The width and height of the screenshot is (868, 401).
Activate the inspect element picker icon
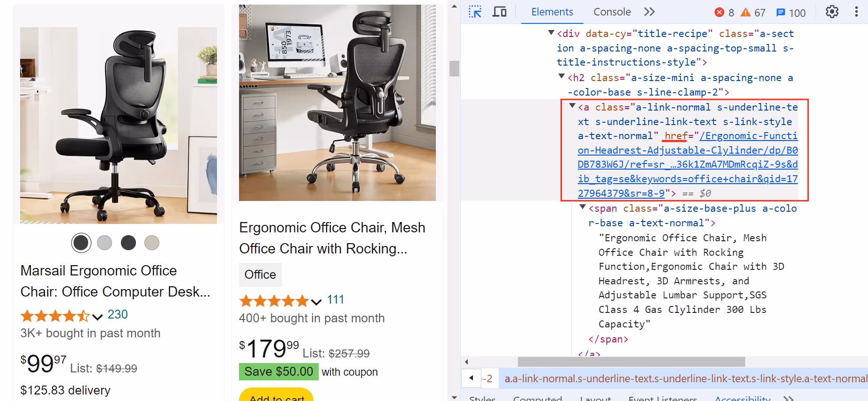click(475, 12)
